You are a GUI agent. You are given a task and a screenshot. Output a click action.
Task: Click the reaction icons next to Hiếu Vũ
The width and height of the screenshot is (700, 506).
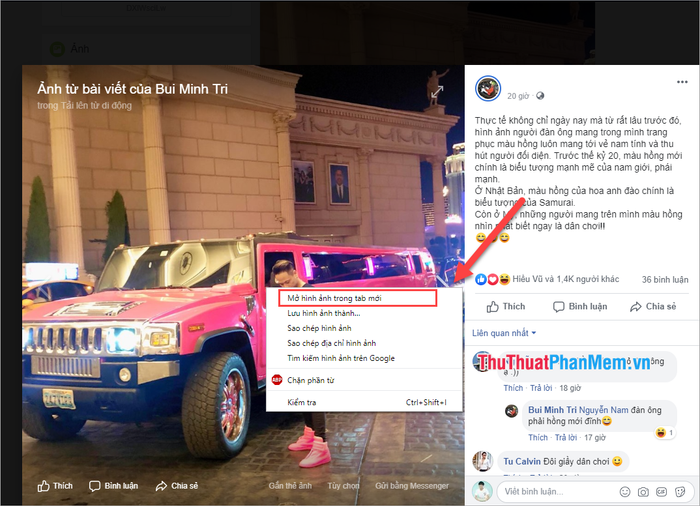pos(492,280)
